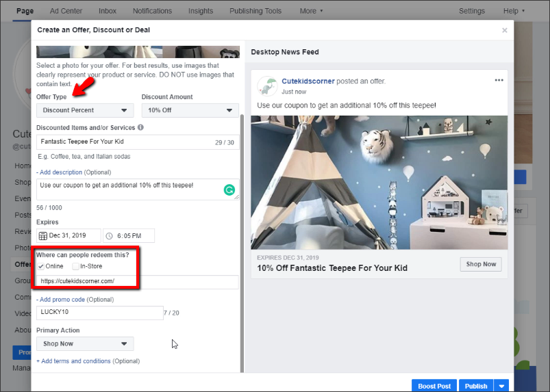Open the Notifications tab
550x392 pixels.
(x=152, y=11)
